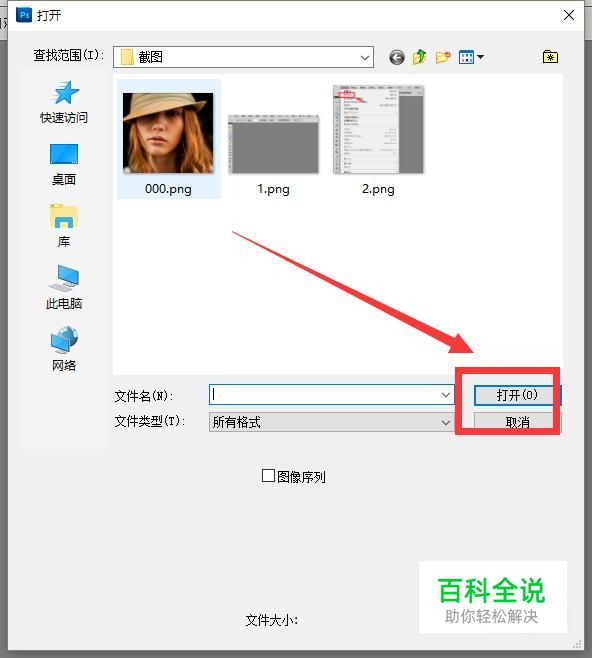Click the 1.png file name label
This screenshot has width=592, height=658.
pos(273,189)
